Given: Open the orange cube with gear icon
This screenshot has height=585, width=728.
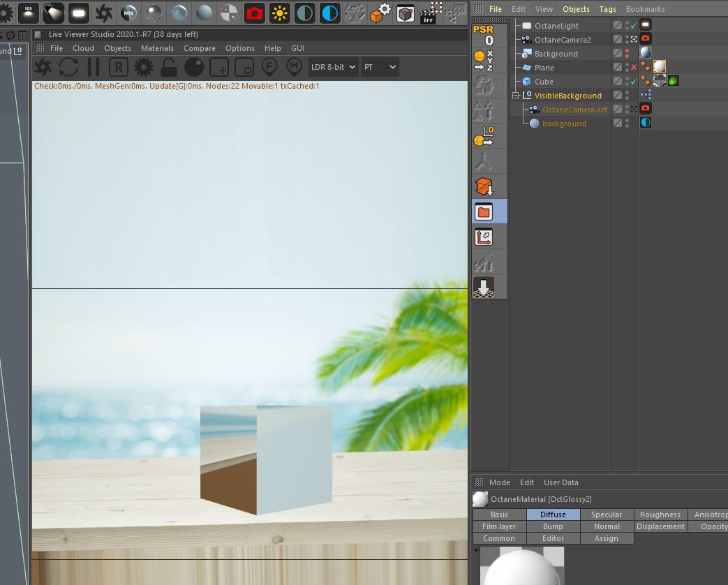Looking at the screenshot, I should click(x=380, y=13).
